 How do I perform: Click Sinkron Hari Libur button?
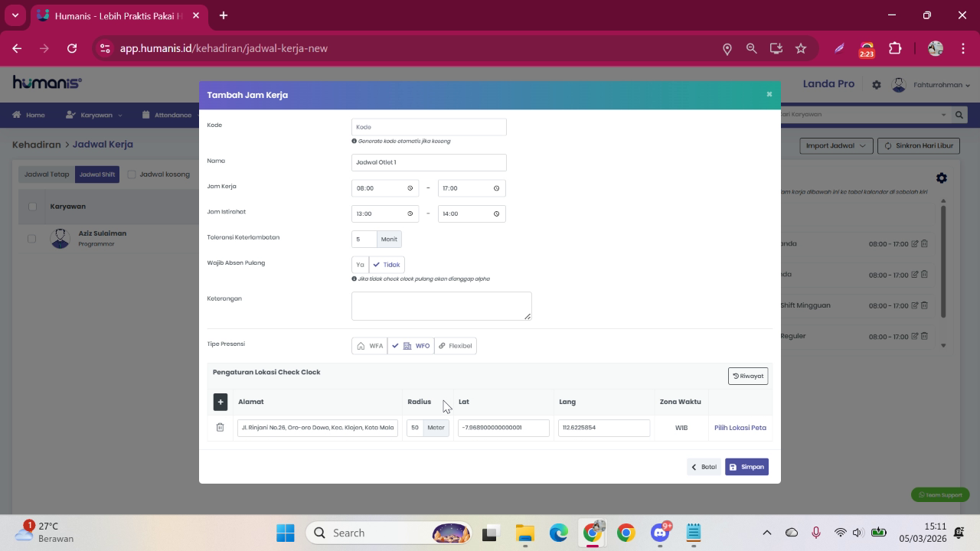click(919, 145)
